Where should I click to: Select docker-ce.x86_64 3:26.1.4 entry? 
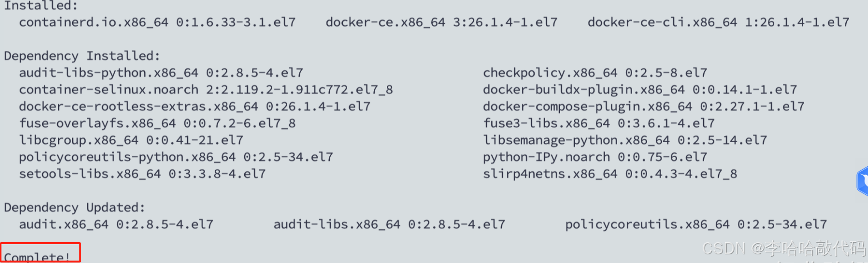pos(441,22)
